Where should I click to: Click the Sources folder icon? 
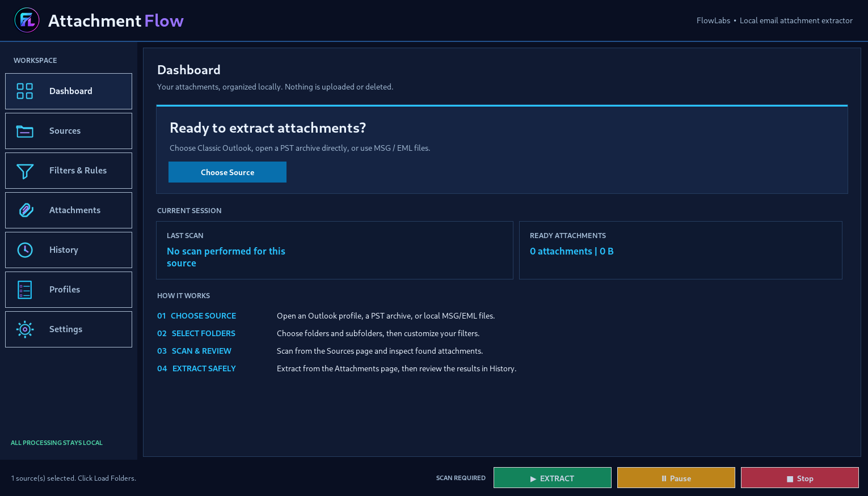coord(25,131)
